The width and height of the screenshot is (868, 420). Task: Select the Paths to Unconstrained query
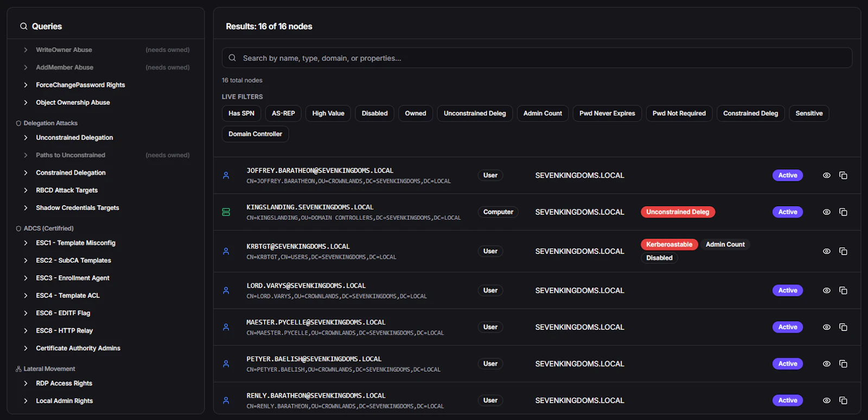71,155
